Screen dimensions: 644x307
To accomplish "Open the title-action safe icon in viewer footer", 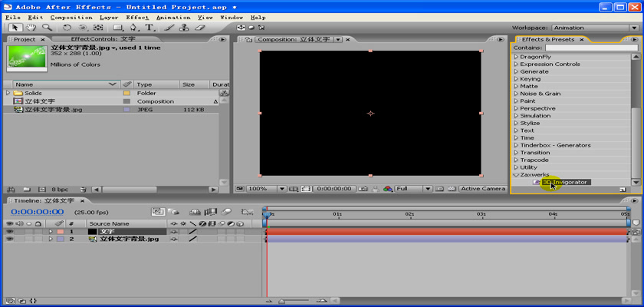I will point(293,189).
